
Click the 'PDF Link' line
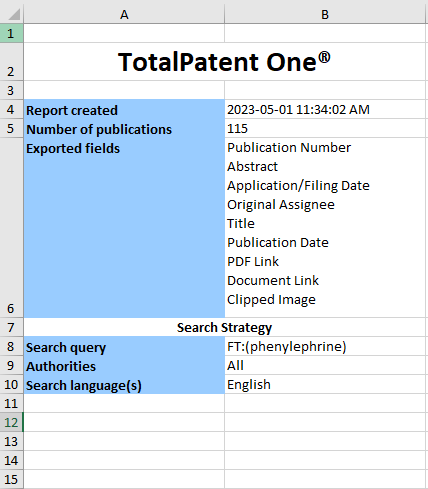point(253,261)
